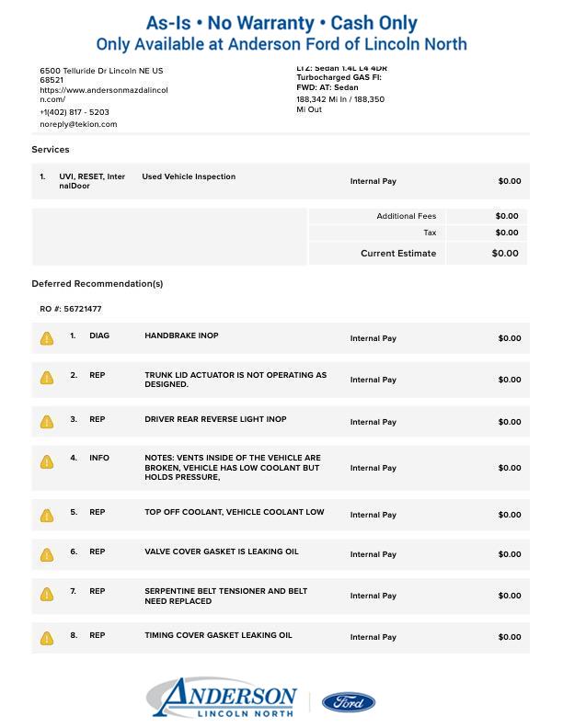Click TIMING COVER GASKET LEAKING OIL description

coord(218,635)
